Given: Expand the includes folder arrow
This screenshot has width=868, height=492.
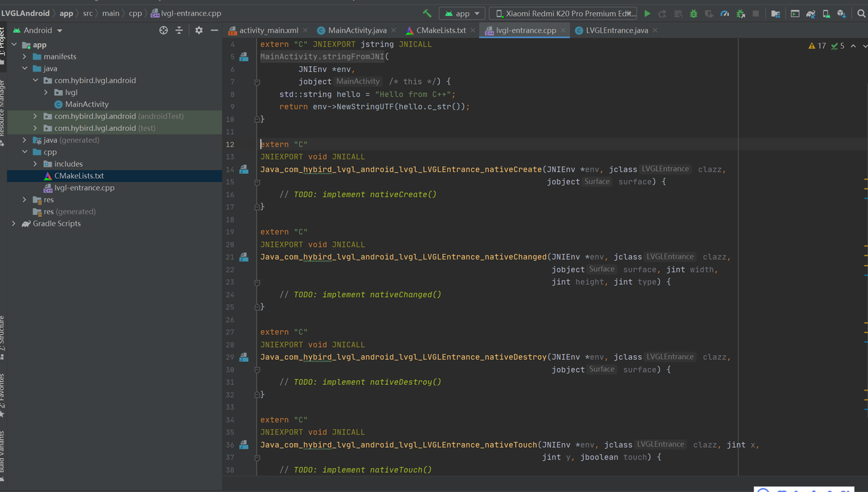Looking at the screenshot, I should point(36,164).
